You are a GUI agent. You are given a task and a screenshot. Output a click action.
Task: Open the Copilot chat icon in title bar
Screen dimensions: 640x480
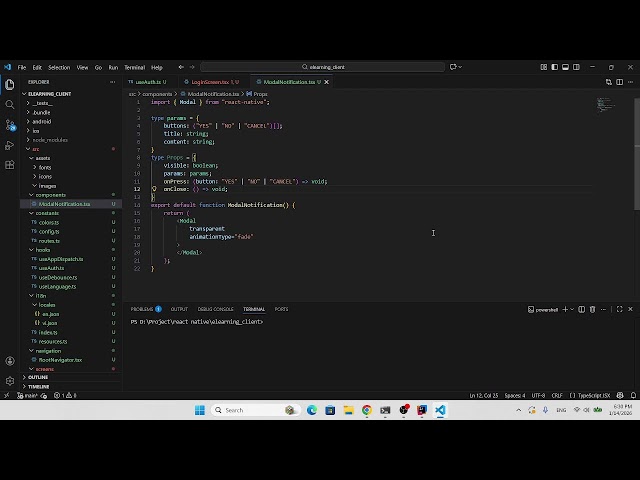pyautogui.click(x=453, y=67)
